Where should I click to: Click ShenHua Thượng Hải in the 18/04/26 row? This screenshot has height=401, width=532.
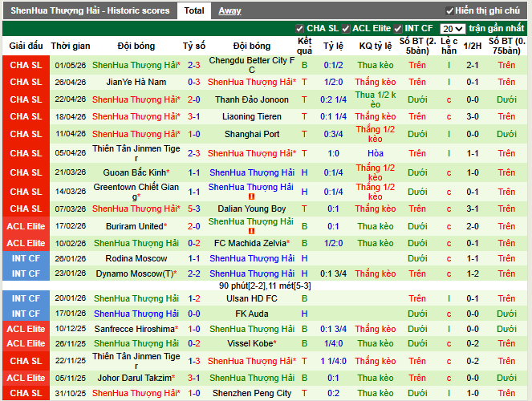coord(136,116)
